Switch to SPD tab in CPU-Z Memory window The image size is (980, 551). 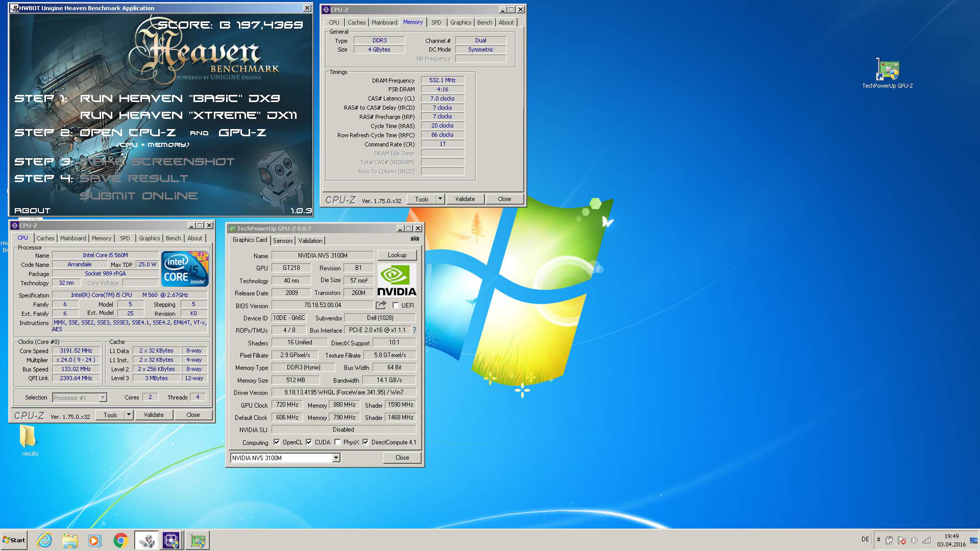click(436, 22)
